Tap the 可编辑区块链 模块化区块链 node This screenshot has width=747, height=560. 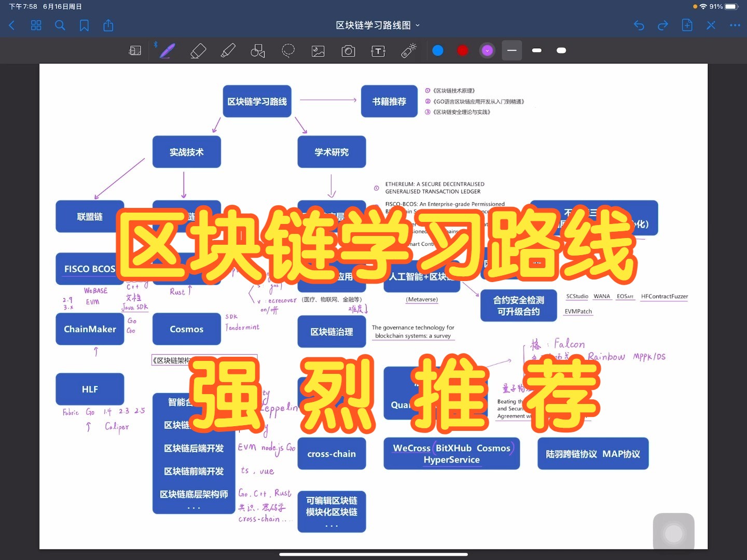tap(331, 511)
